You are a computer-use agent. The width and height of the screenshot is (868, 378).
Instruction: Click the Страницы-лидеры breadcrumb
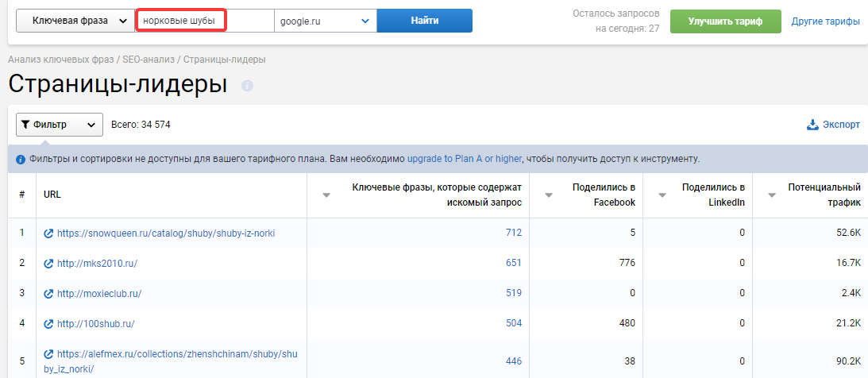pyautogui.click(x=224, y=59)
